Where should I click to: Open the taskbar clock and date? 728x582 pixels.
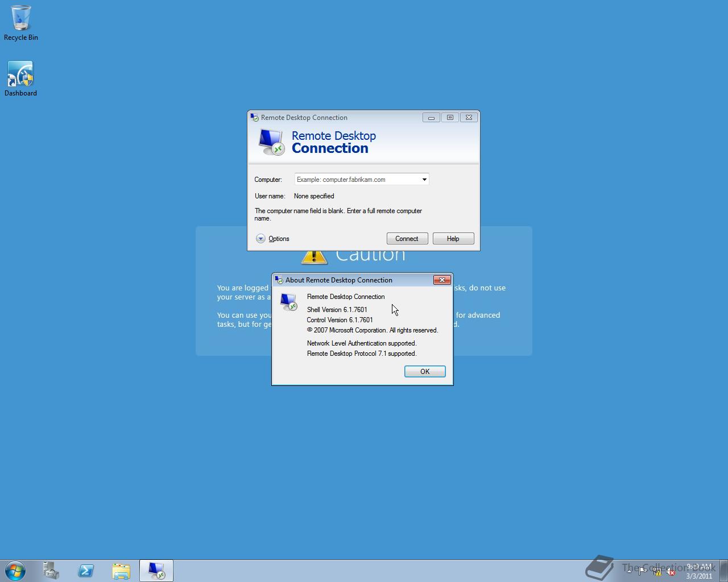tap(699, 571)
